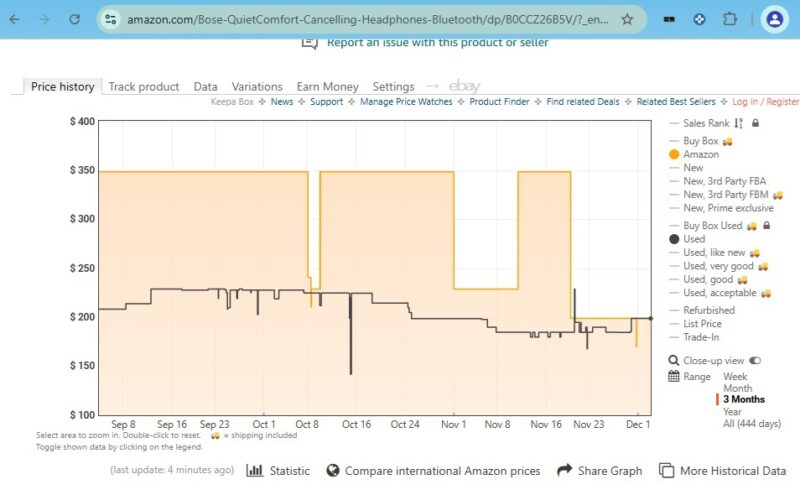Viewport: 800px width, 495px height.
Task: Set range to Week
Action: (735, 377)
